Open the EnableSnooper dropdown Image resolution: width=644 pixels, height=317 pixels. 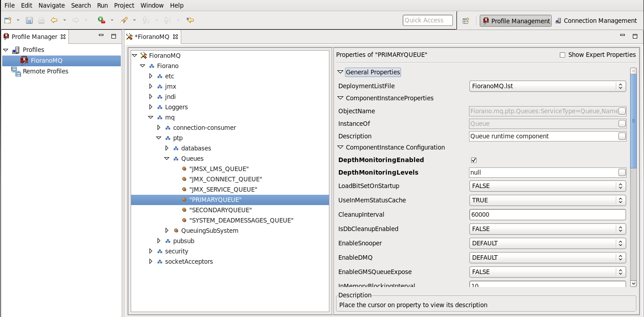pos(547,243)
